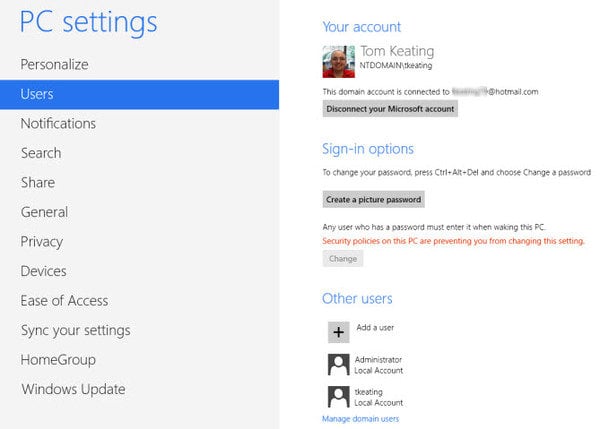The width and height of the screenshot is (600, 429).
Task: Go to Notifications settings
Action: [x=58, y=123]
